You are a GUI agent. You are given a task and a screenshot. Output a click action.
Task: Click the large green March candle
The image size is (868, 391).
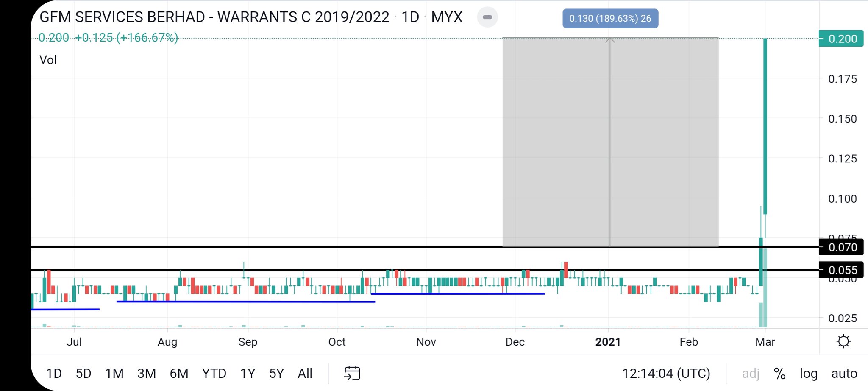(765, 126)
